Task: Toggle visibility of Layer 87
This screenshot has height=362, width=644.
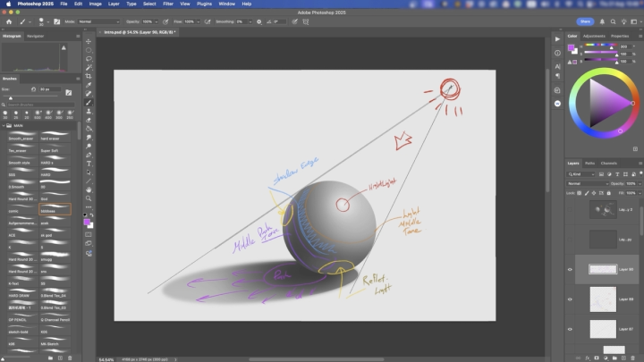Action: point(571,329)
